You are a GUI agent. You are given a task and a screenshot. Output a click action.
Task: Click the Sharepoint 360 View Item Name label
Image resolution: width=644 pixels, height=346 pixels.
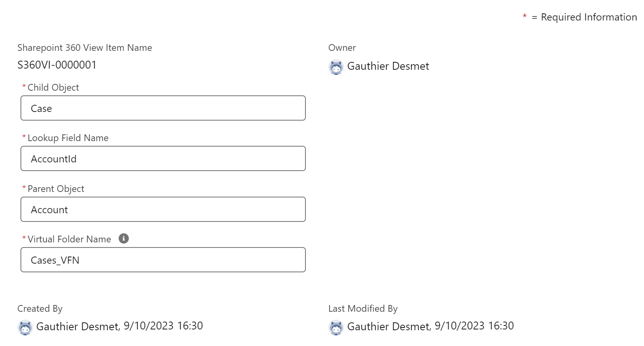point(84,48)
